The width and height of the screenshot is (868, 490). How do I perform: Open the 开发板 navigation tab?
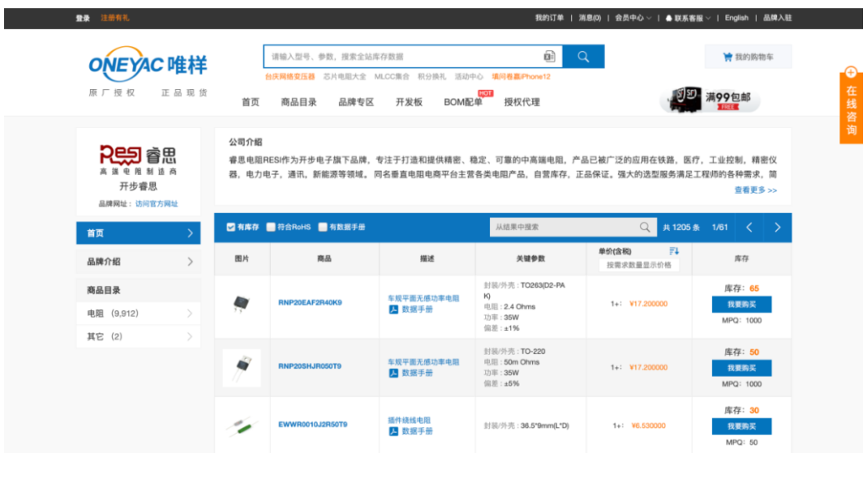tap(408, 101)
